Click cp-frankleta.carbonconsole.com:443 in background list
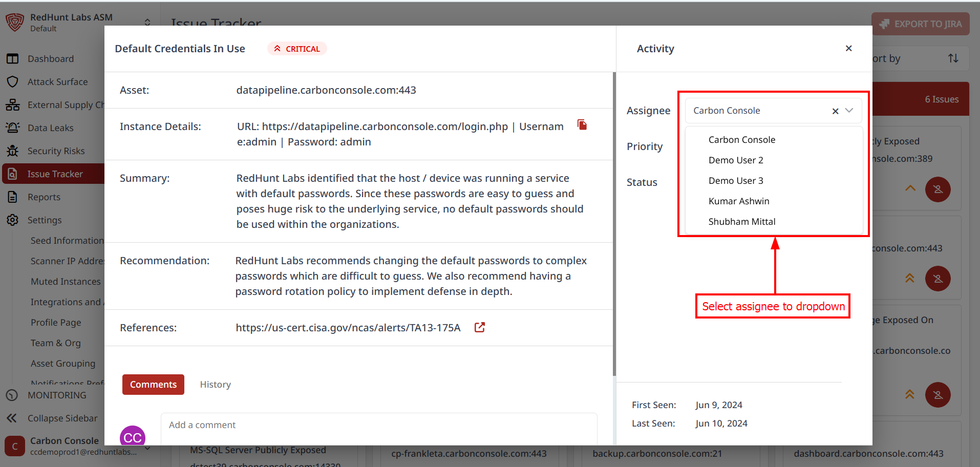This screenshot has width=980, height=467. (x=468, y=454)
